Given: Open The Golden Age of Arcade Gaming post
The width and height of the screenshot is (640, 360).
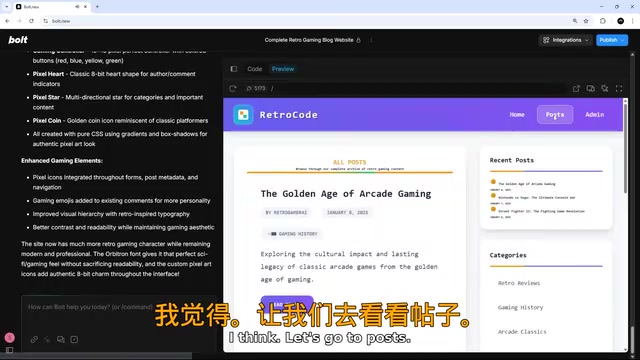Looking at the screenshot, I should coord(346,194).
